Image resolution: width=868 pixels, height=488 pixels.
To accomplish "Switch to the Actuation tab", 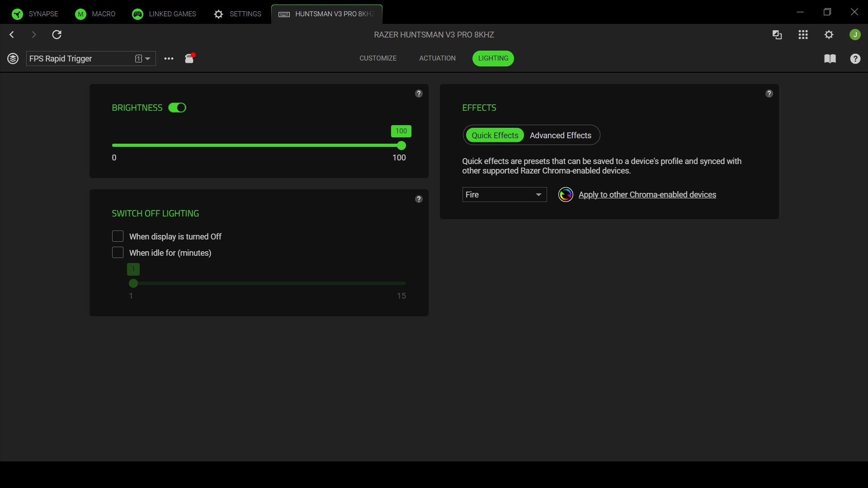I will 437,58.
